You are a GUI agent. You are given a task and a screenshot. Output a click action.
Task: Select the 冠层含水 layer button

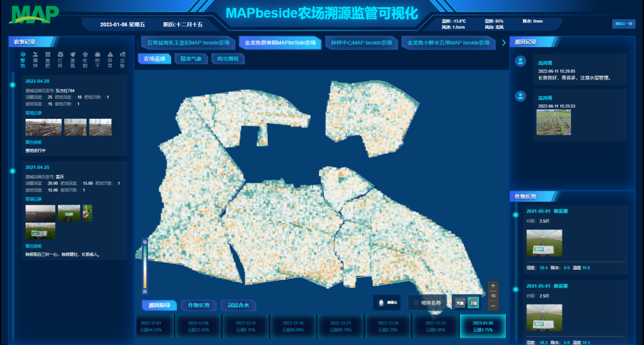click(x=238, y=305)
